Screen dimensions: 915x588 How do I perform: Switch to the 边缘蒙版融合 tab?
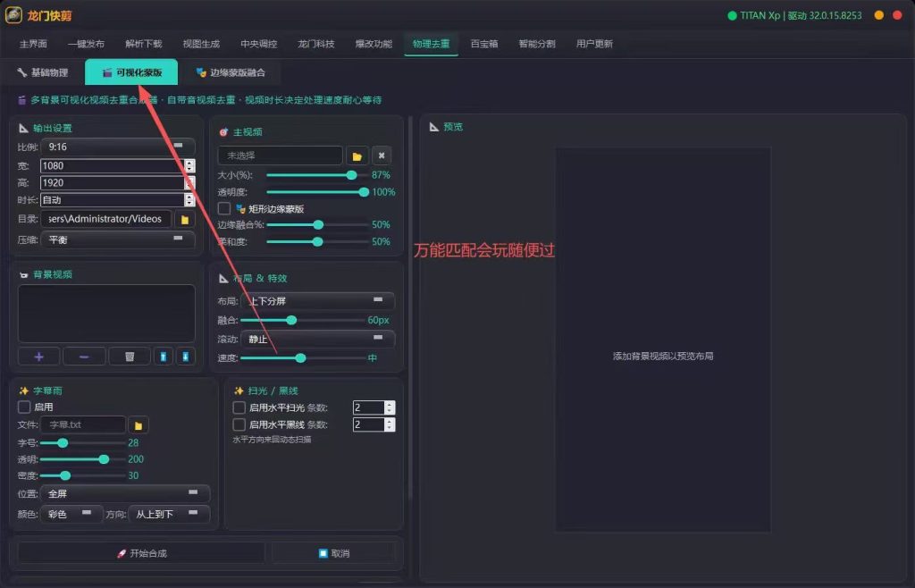point(231,72)
